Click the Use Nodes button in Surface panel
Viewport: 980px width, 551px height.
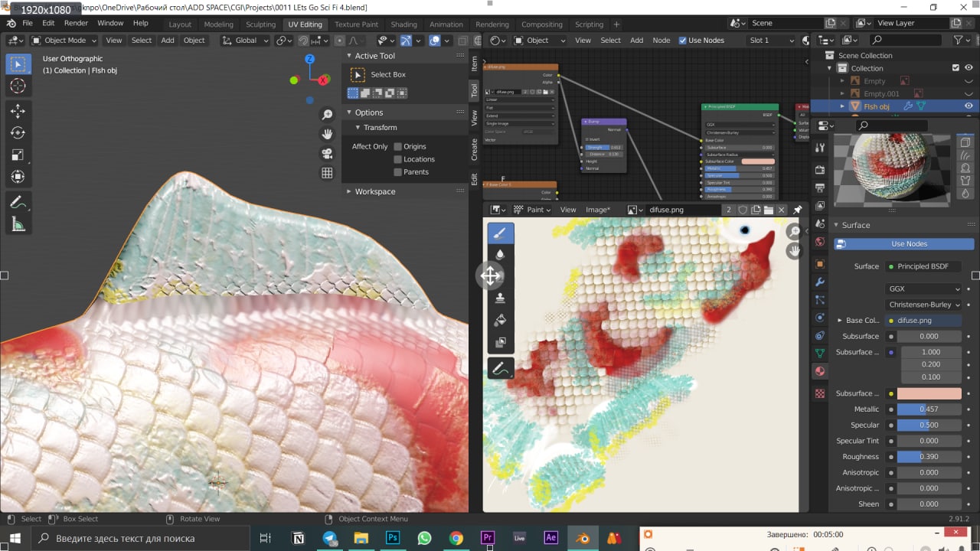pyautogui.click(x=903, y=244)
